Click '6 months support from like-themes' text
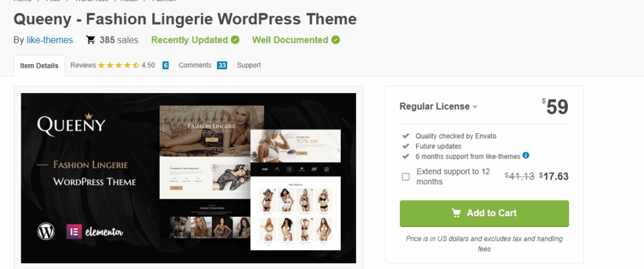644x269 pixels. coord(468,156)
